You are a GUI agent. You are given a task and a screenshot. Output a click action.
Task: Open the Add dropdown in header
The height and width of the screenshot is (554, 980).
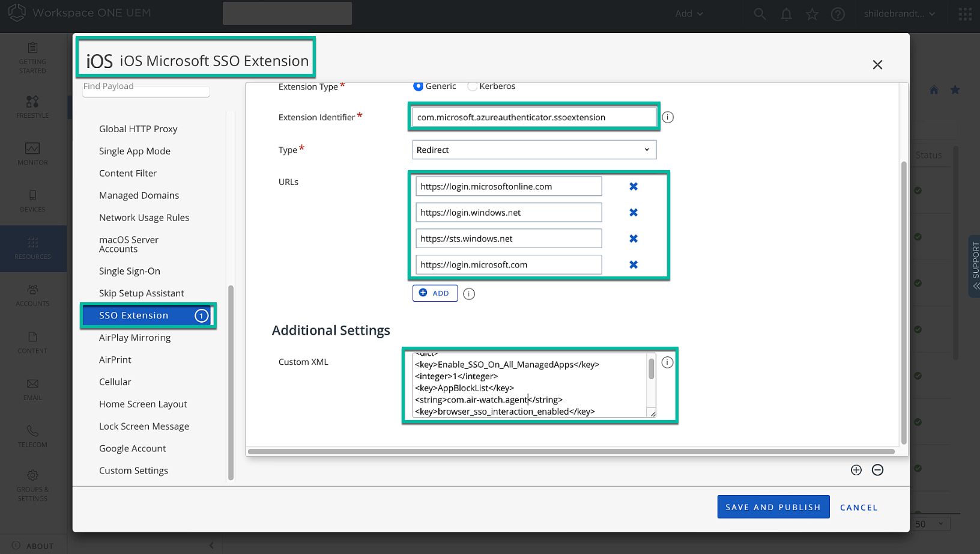(x=689, y=14)
